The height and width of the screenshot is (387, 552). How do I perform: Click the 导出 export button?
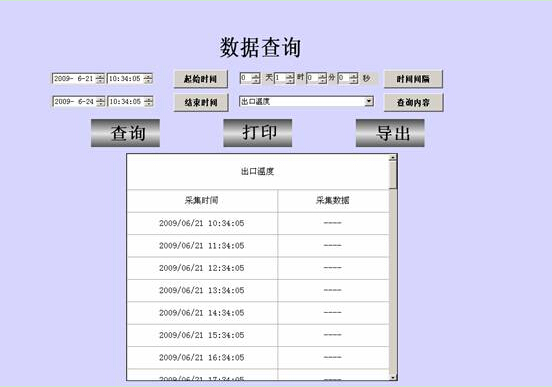[390, 133]
